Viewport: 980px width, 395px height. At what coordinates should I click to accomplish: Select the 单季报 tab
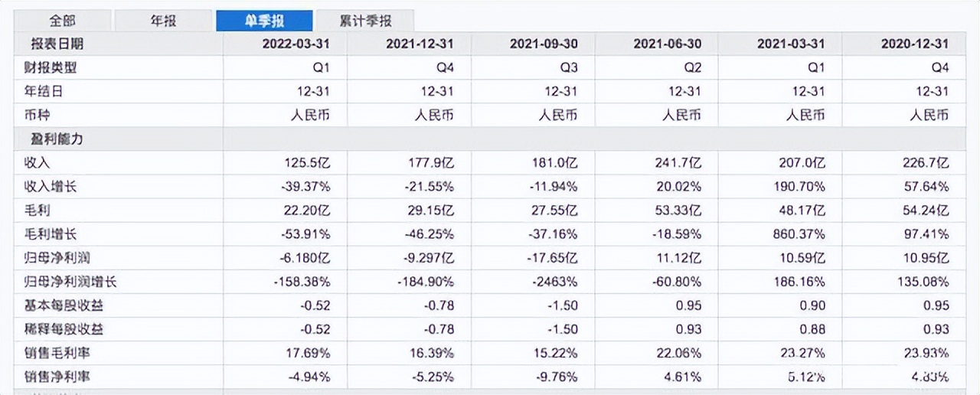tap(264, 21)
